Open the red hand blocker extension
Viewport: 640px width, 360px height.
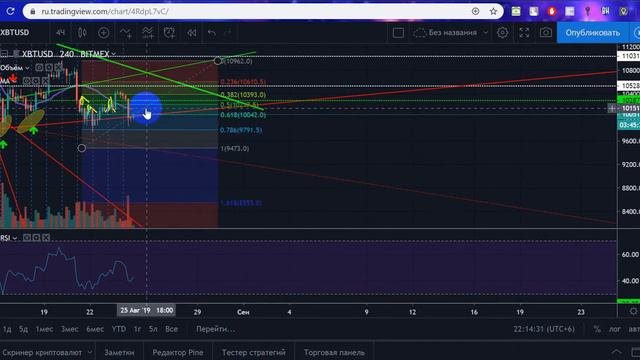551,11
